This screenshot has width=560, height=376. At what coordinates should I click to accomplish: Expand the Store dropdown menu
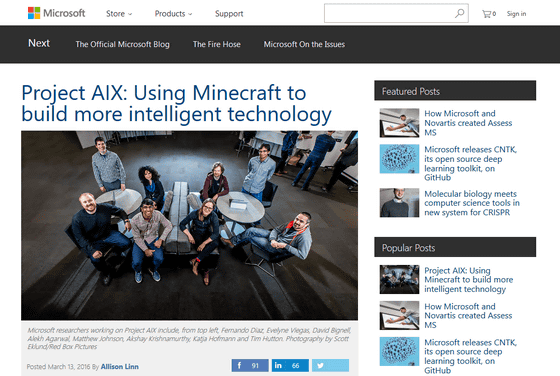(119, 14)
